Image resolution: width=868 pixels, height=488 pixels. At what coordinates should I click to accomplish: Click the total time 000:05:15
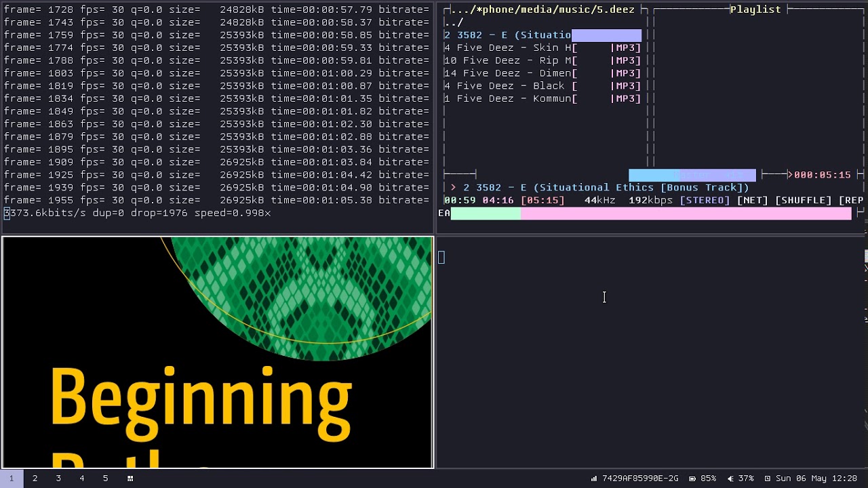point(823,175)
